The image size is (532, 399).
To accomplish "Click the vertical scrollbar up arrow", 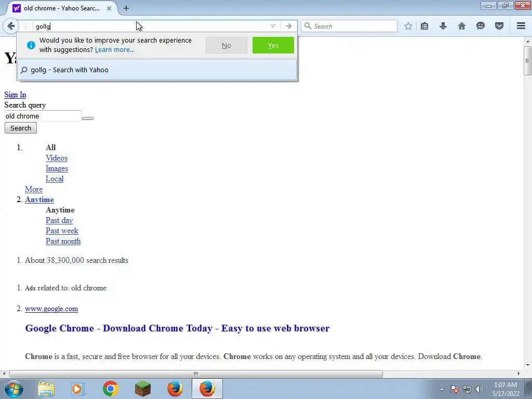I will [x=528, y=42].
